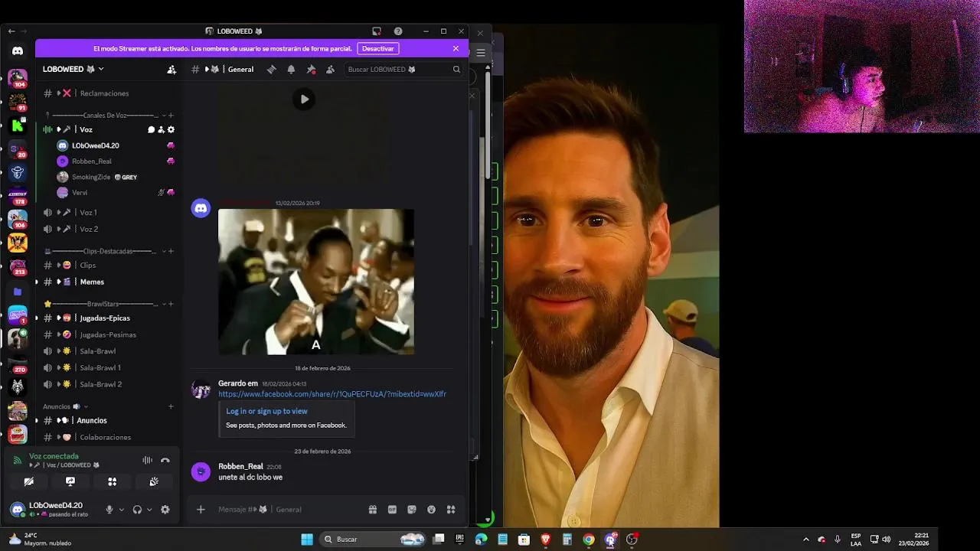
Task: Play the video in chat
Action: point(304,99)
